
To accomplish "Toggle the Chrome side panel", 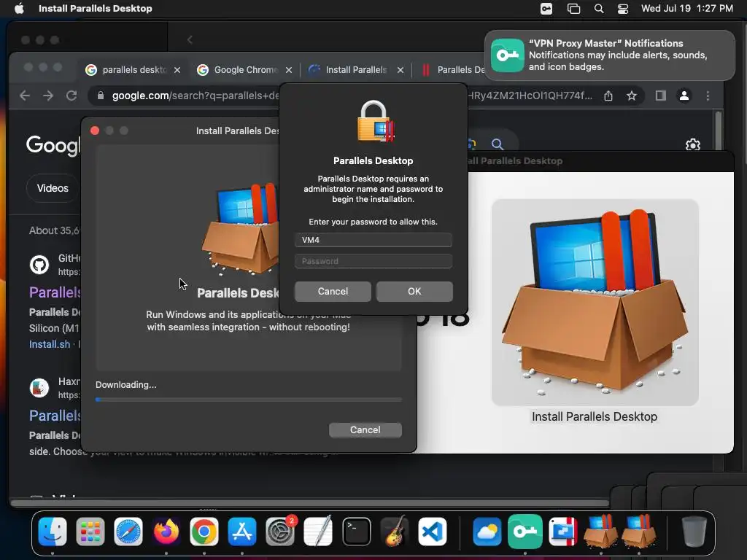I will click(x=660, y=96).
